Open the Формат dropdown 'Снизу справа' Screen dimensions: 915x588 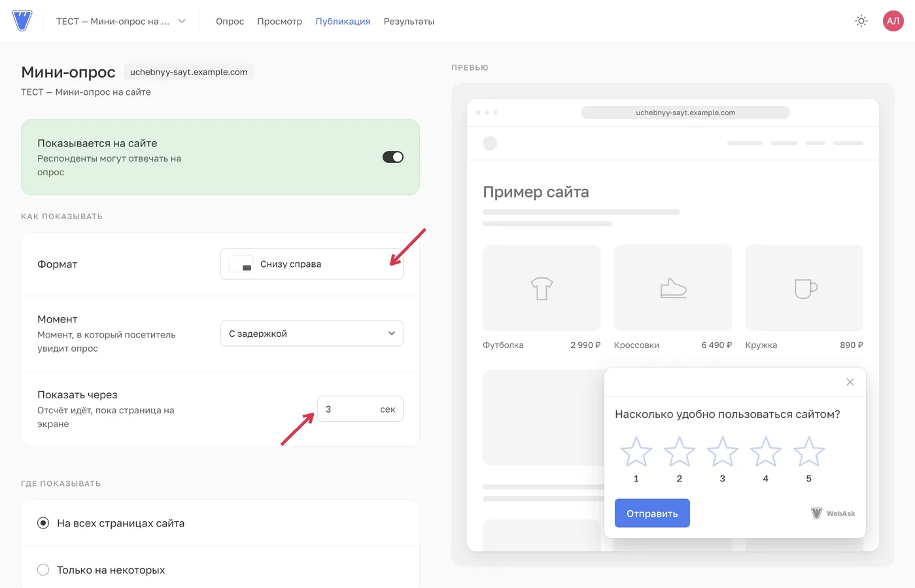312,264
